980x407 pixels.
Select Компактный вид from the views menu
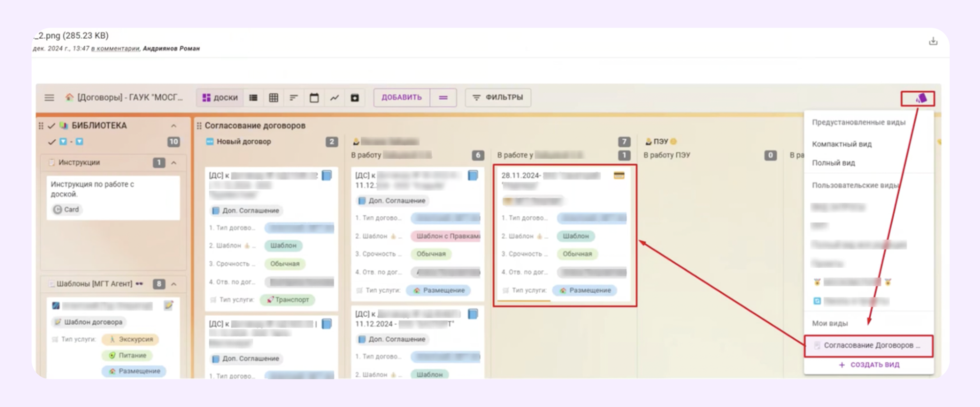click(841, 144)
